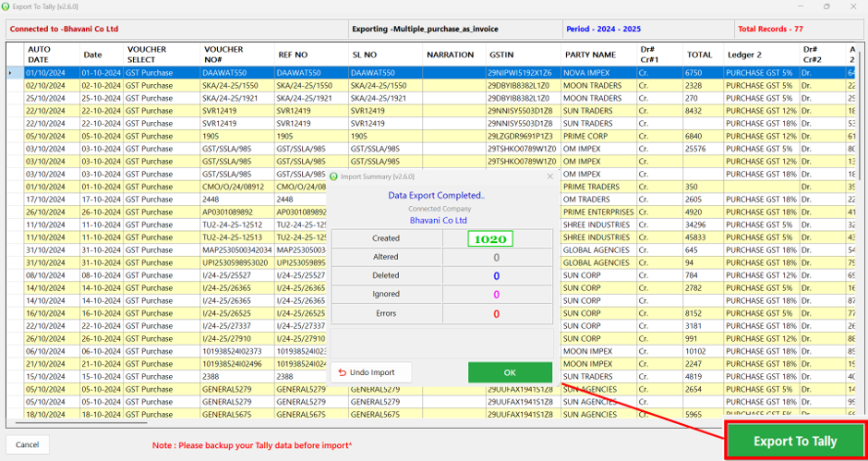868x461 pixels.
Task: Click GSTIN 29LZGDR9691P1Z3 cell
Action: click(523, 136)
